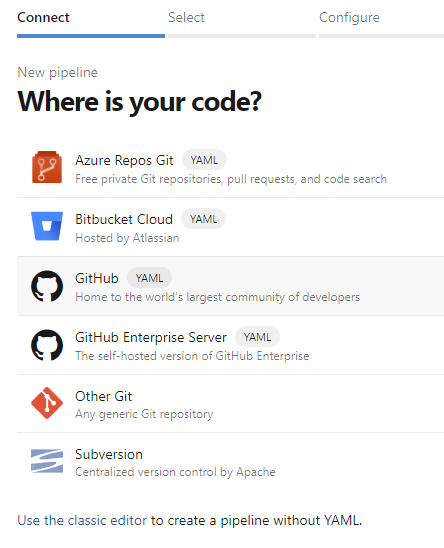Switch to the Select step tab
Screen dimensions: 444x548
(186, 17)
